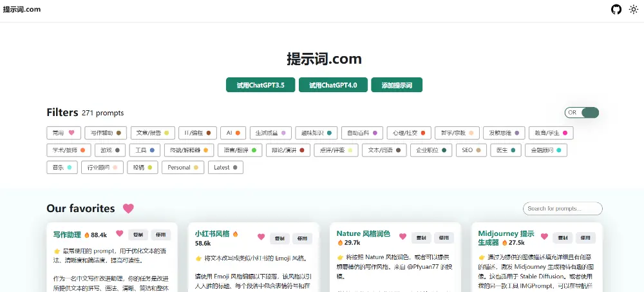Toggle the Personal filter tag

pyautogui.click(x=183, y=168)
